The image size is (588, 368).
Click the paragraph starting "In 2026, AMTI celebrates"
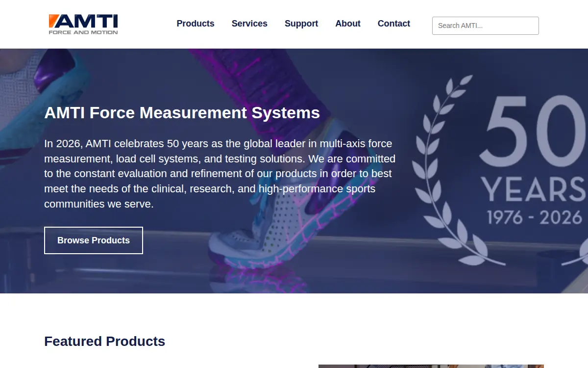(x=220, y=174)
